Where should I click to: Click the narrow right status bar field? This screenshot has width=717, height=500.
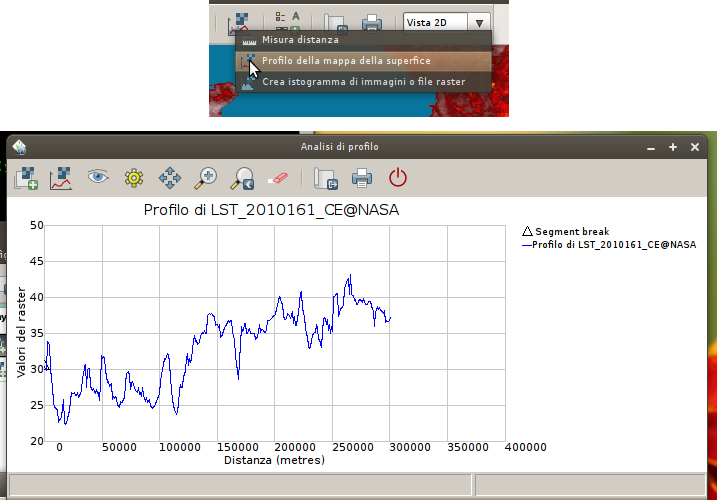pos(590,485)
